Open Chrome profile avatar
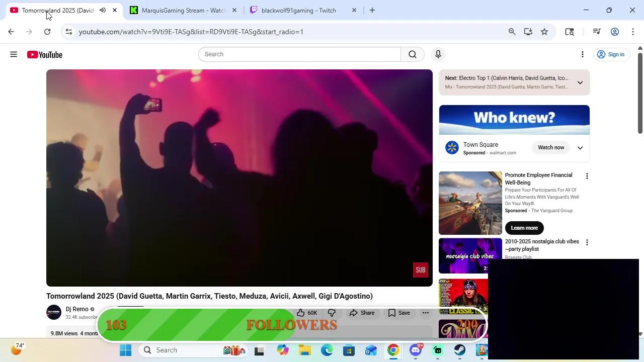 click(x=615, y=32)
